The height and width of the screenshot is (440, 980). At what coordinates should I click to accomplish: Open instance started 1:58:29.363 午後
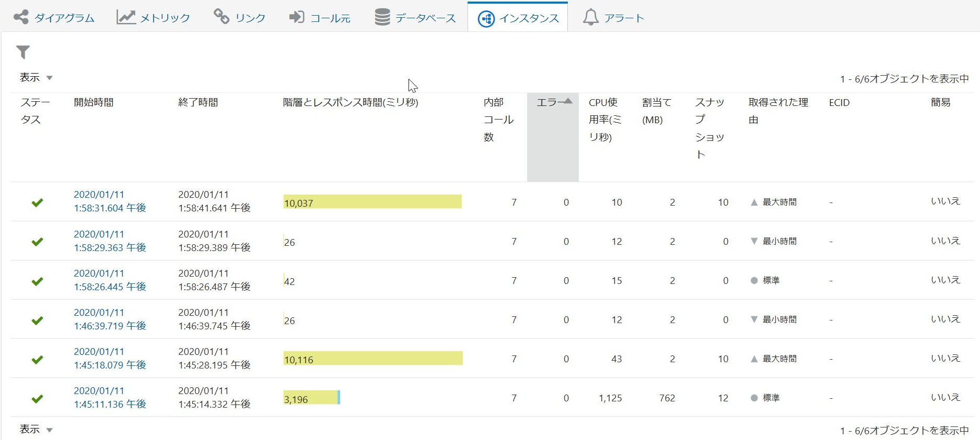pos(110,241)
